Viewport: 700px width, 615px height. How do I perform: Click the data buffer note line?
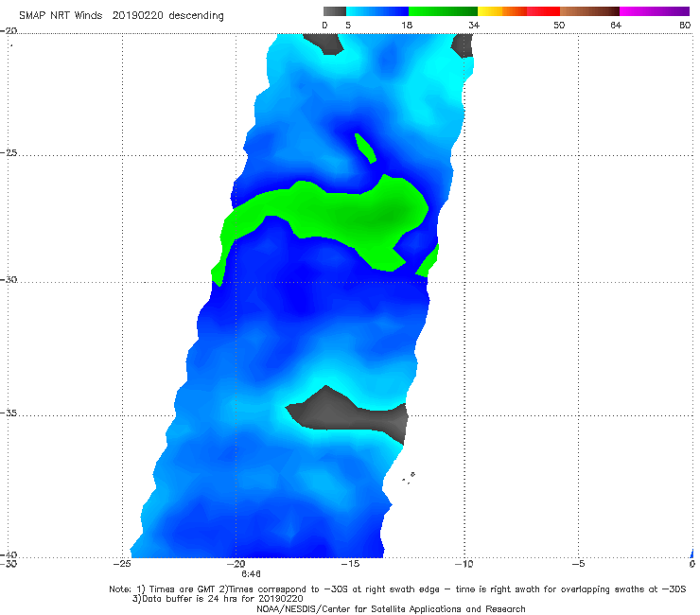click(218, 599)
